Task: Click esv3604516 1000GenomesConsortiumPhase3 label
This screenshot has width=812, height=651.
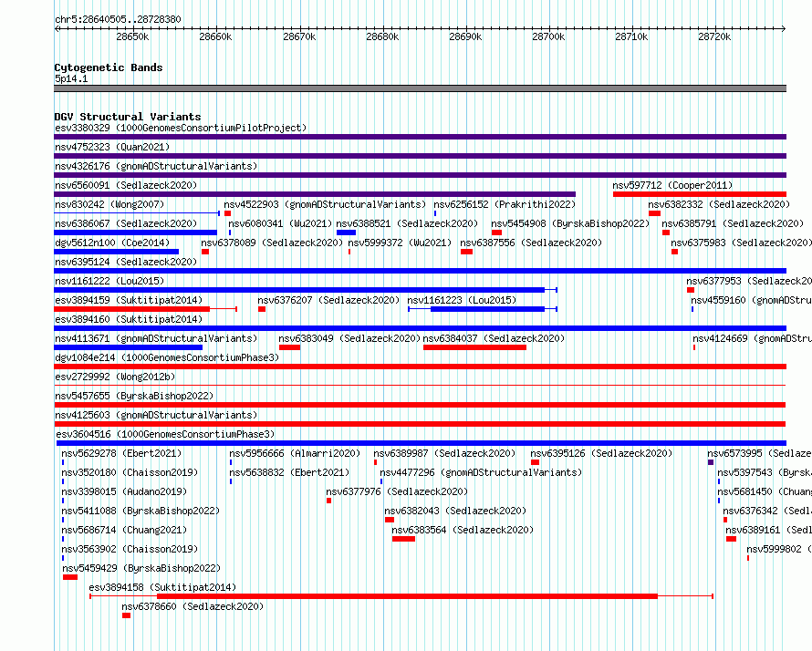Action: click(x=165, y=434)
